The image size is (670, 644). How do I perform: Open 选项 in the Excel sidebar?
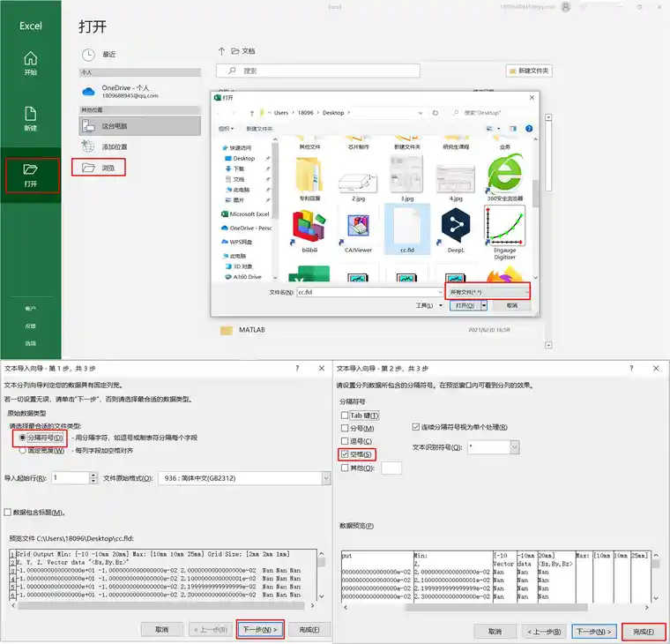[x=30, y=343]
